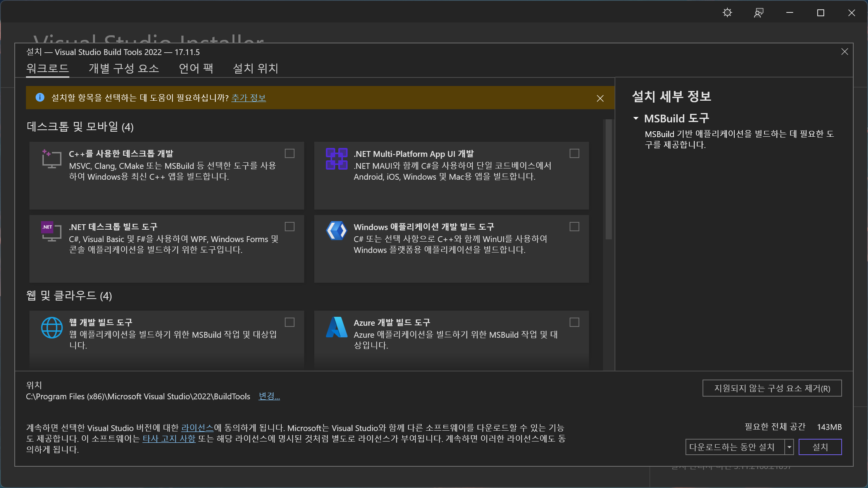The width and height of the screenshot is (868, 488).
Task: Open the 변경... location link
Action: pos(269,396)
